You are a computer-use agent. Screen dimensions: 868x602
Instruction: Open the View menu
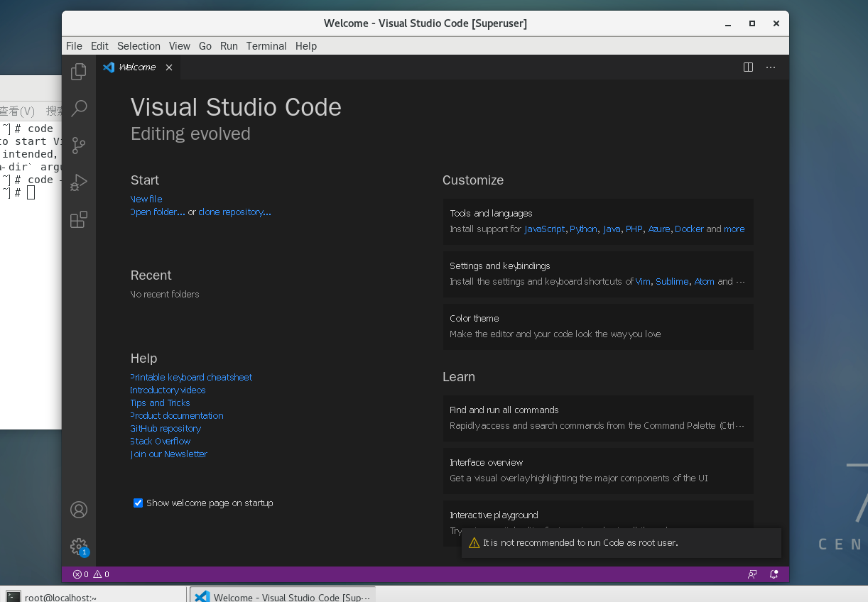[180, 46]
